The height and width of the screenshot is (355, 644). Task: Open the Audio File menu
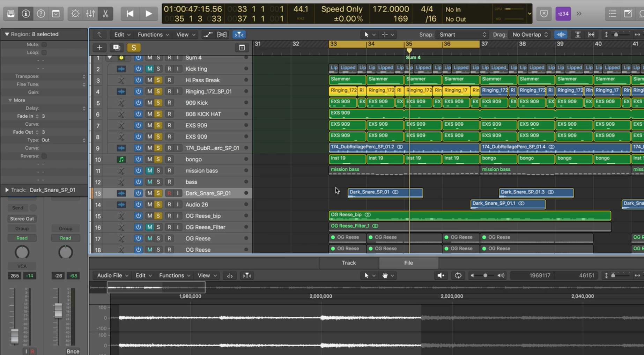click(112, 275)
